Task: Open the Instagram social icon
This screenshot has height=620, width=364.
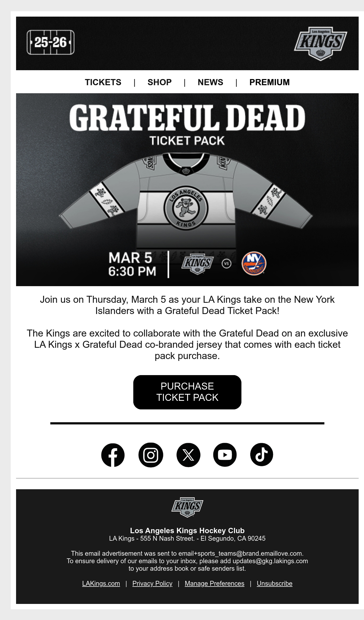Action: (x=151, y=455)
